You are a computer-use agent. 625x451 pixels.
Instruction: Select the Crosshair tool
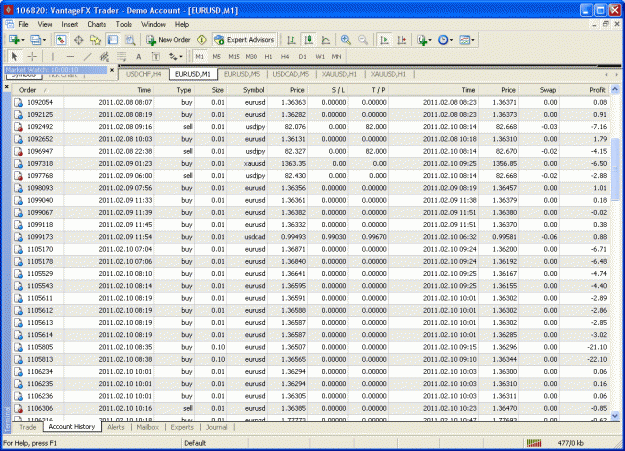click(32, 57)
